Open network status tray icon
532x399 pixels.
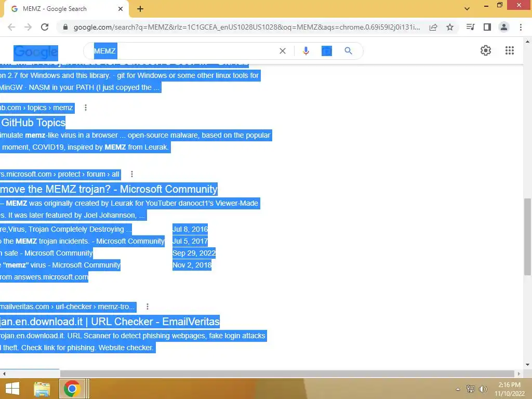pos(470,389)
